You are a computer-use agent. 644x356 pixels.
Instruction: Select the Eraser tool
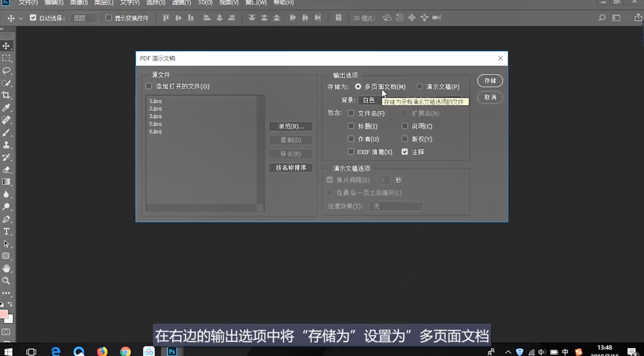coord(6,169)
